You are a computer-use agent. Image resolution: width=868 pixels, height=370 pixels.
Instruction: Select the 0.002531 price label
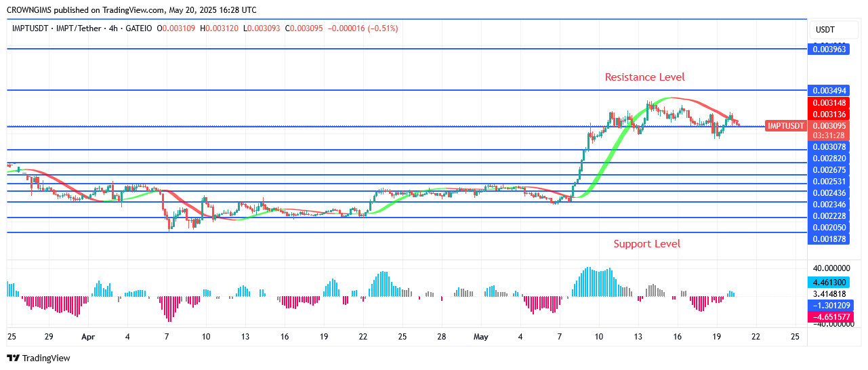[830, 182]
